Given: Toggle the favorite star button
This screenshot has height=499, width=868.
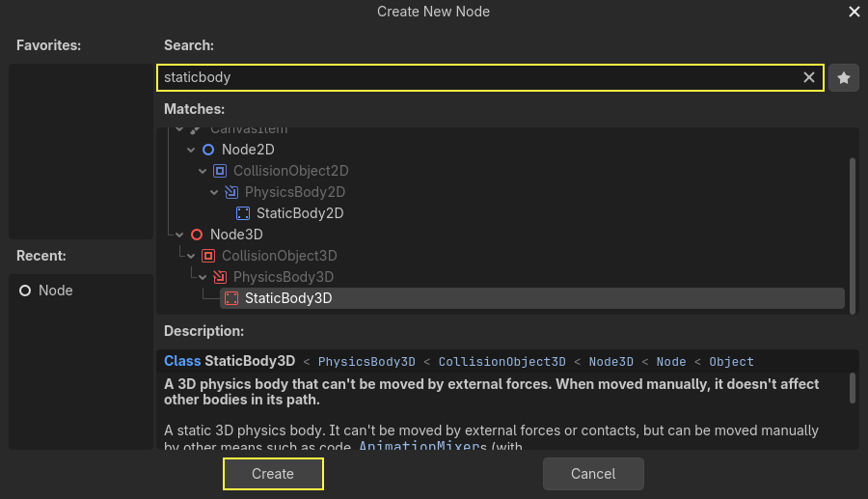Looking at the screenshot, I should (844, 77).
